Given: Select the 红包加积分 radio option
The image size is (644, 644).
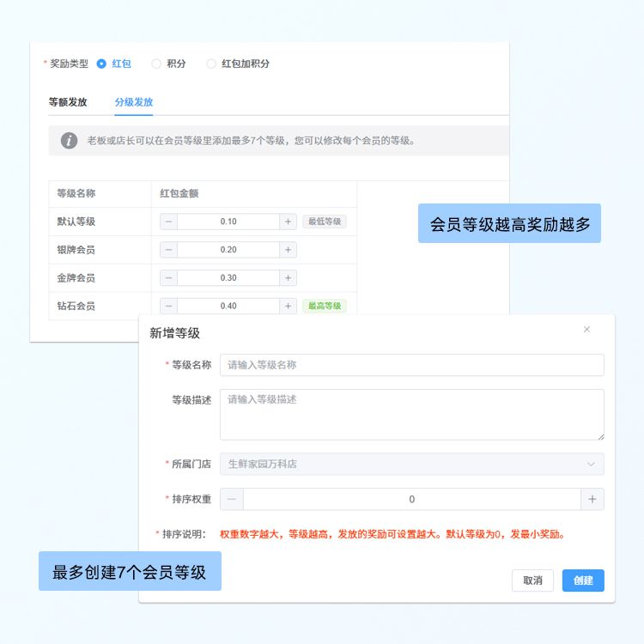Looking at the screenshot, I should tap(211, 64).
